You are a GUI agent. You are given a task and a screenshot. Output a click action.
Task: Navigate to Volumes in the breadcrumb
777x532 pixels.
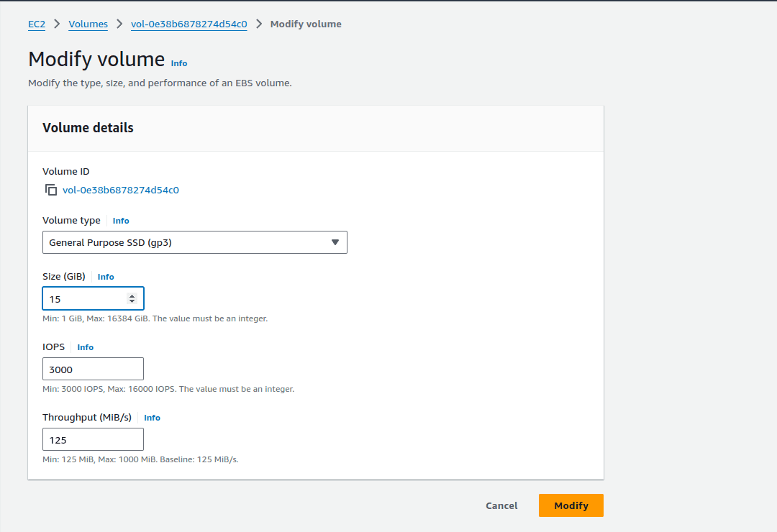pyautogui.click(x=88, y=24)
